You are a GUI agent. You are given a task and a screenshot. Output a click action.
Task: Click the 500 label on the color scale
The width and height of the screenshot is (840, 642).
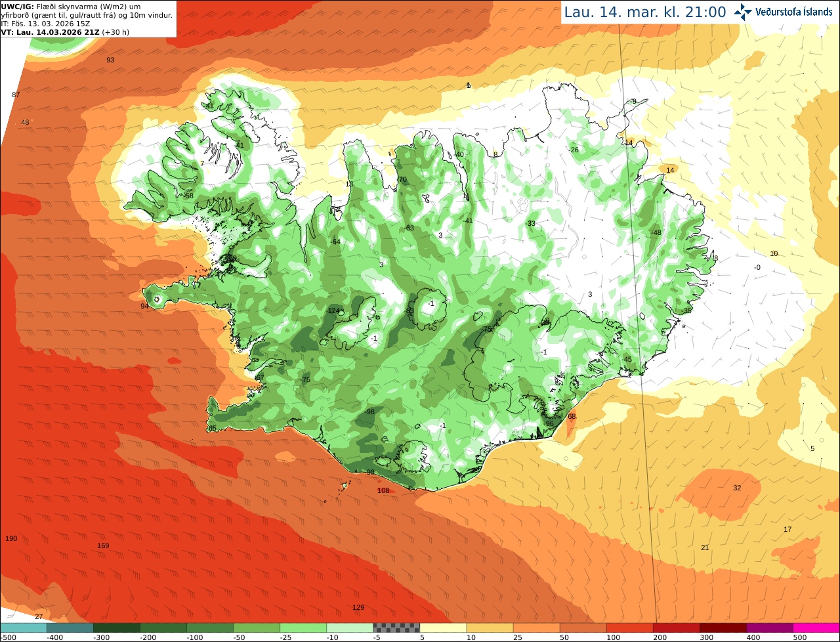(800, 637)
